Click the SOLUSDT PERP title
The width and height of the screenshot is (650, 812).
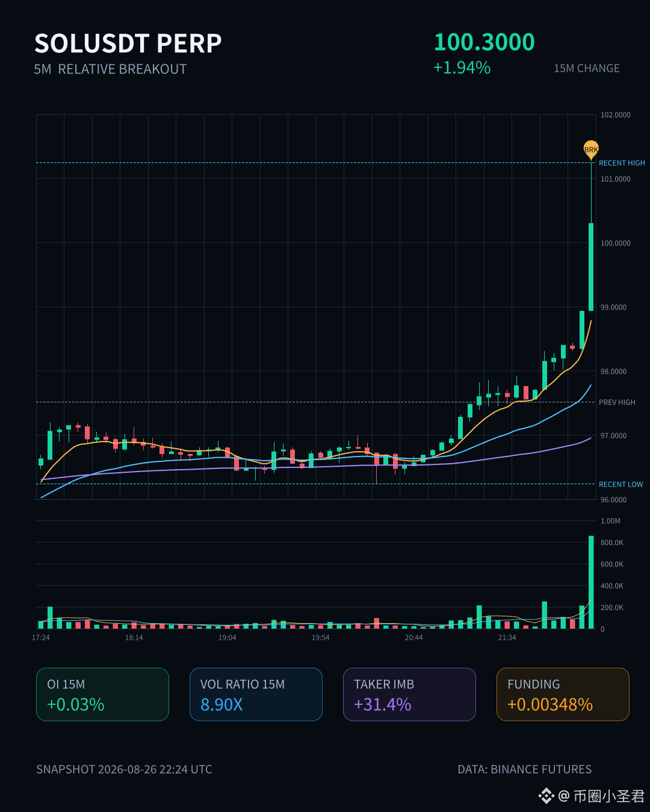click(128, 43)
